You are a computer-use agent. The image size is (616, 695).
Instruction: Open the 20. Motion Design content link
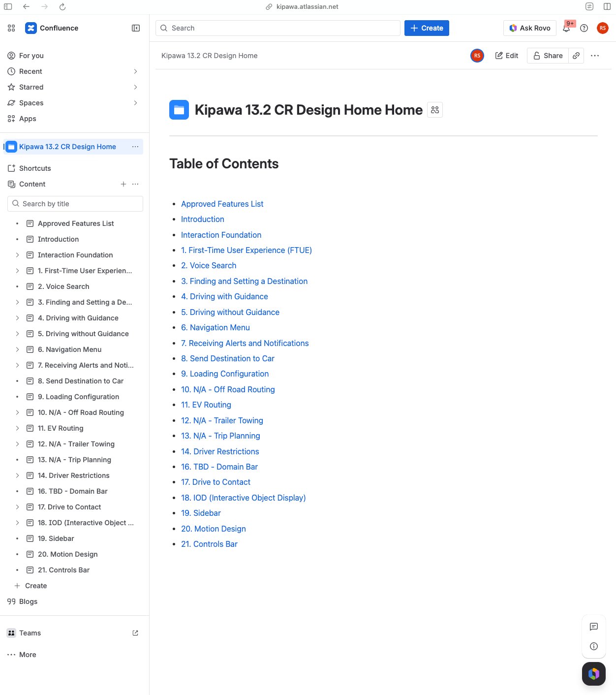click(x=213, y=529)
